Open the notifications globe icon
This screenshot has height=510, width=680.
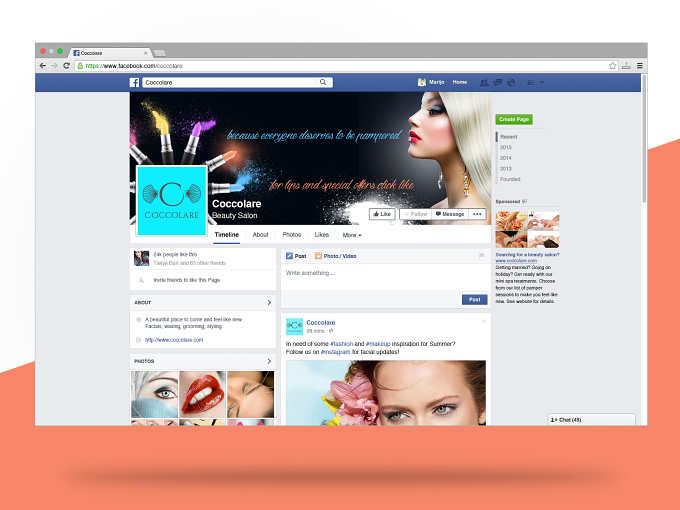[x=511, y=82]
